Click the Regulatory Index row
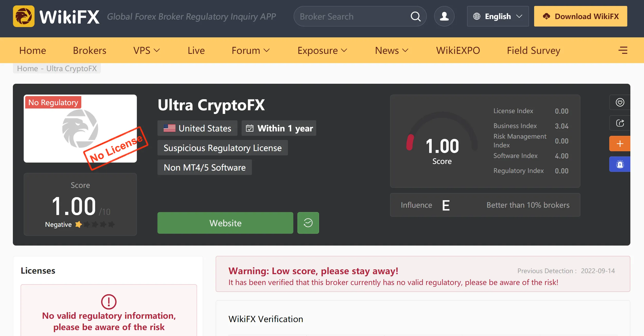This screenshot has height=336, width=644. (x=531, y=171)
